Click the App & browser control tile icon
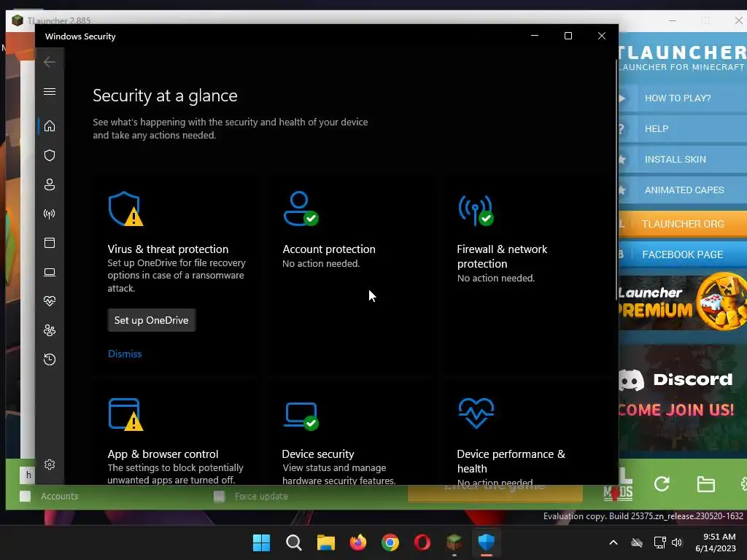Screen dimensions: 747x560 coord(125,414)
